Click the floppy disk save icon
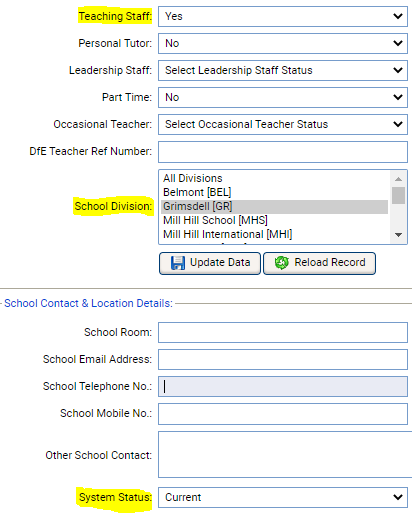 click(x=178, y=263)
